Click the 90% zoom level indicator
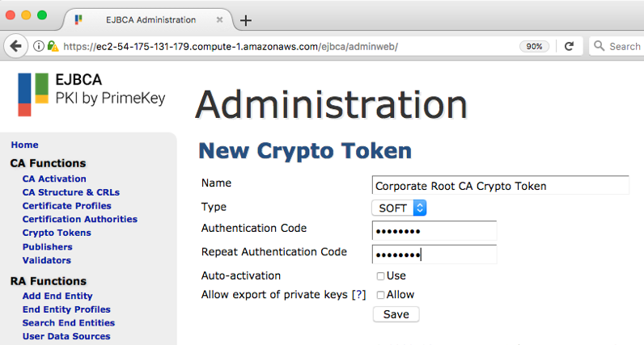The image size is (644, 345). (x=534, y=46)
